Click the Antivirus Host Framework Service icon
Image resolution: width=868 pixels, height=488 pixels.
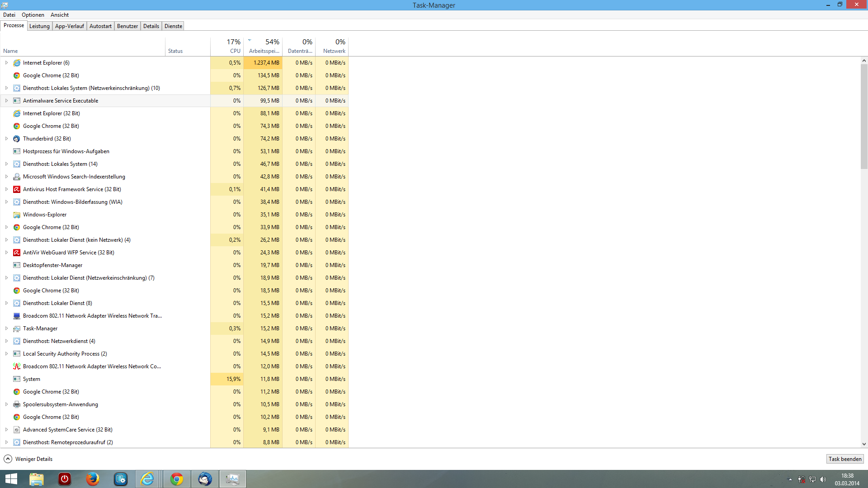tap(17, 189)
